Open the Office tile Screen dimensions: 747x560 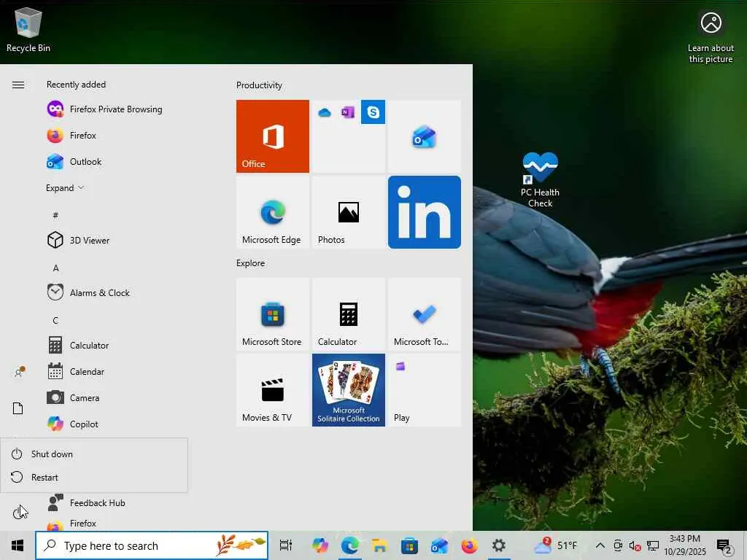tap(273, 136)
